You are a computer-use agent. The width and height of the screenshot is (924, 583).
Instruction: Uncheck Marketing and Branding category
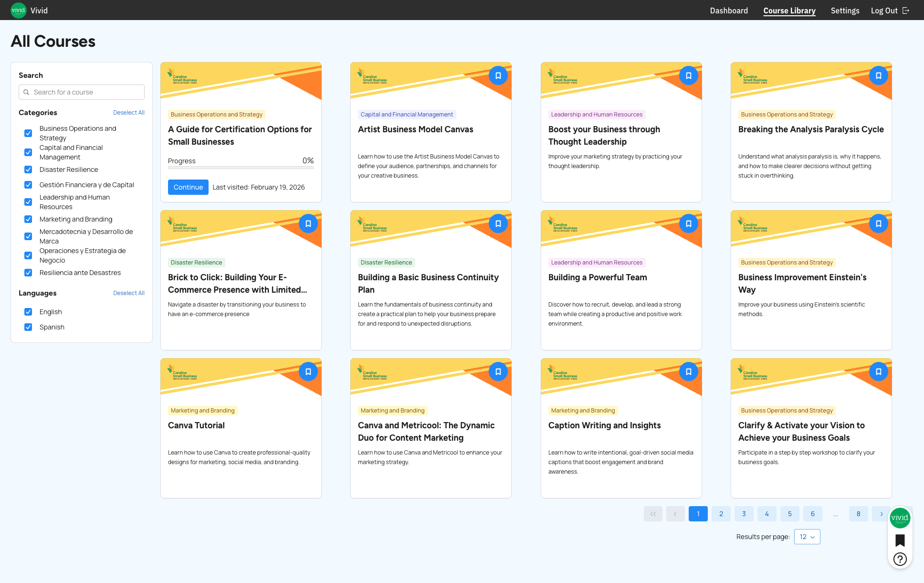pyautogui.click(x=28, y=219)
